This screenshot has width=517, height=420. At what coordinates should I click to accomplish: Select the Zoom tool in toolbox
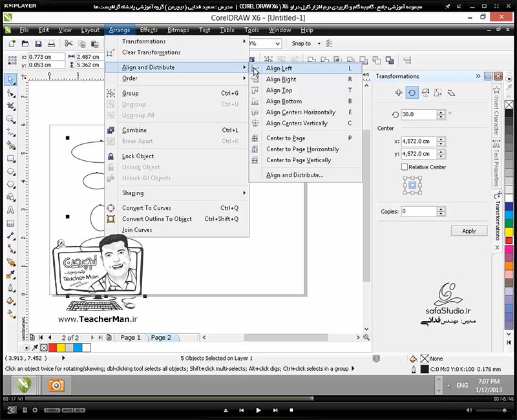(10, 119)
